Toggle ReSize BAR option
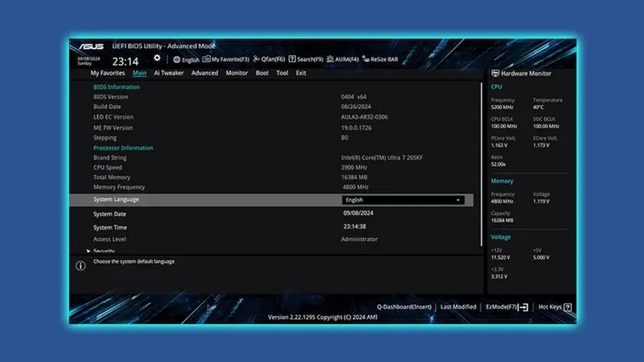 click(380, 59)
